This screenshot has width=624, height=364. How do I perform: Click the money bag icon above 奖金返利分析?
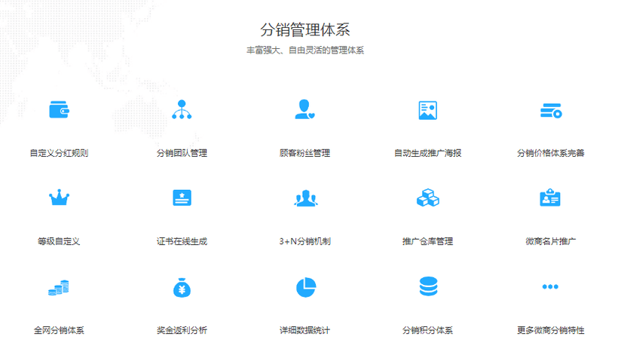(182, 287)
